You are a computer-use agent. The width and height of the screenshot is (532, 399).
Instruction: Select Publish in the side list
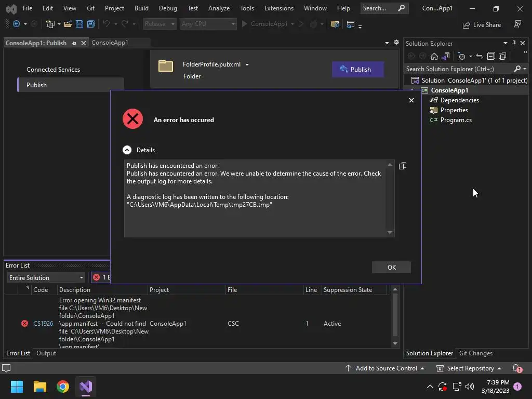tap(71, 85)
